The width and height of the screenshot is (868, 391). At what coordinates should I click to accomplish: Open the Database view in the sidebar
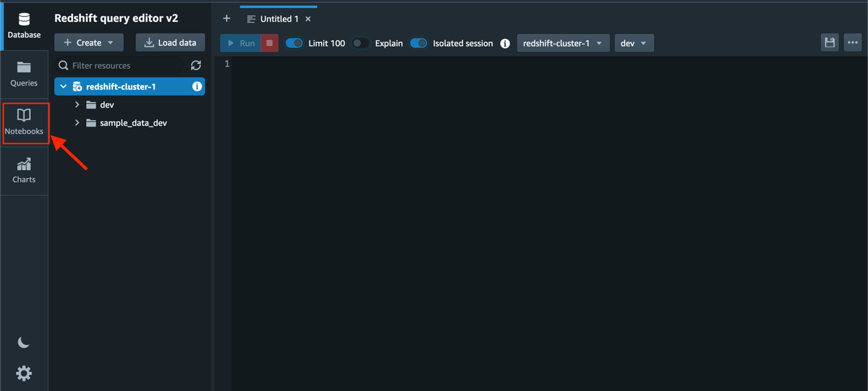(24, 26)
